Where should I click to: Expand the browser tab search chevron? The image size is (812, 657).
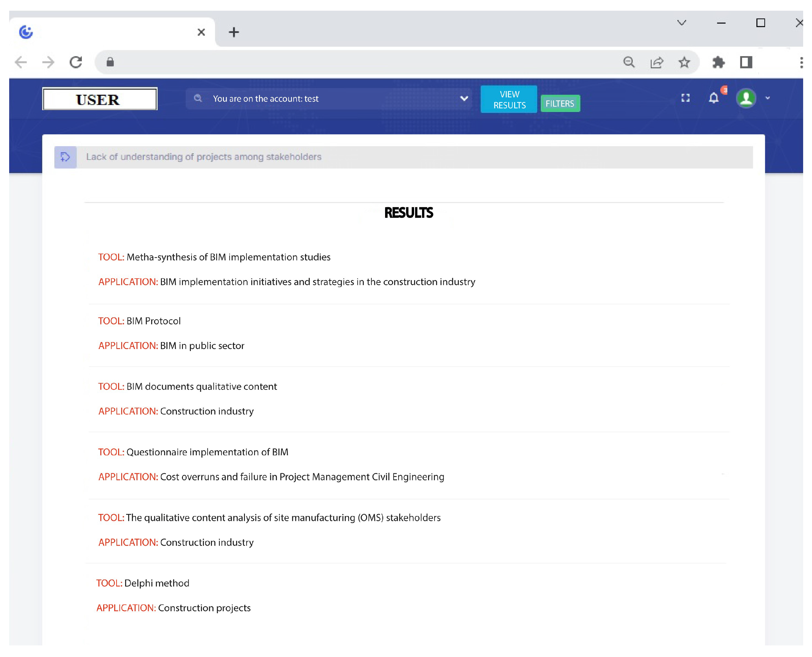pyautogui.click(x=681, y=23)
